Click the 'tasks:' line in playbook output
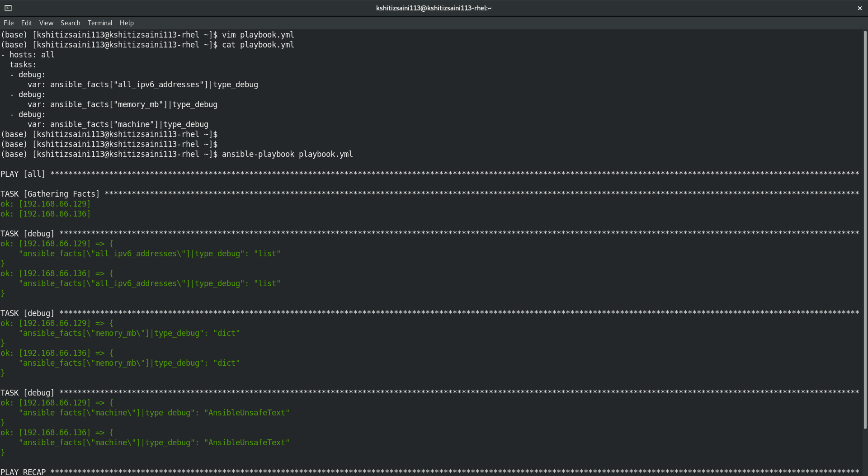The height and width of the screenshot is (476, 868). pyautogui.click(x=23, y=65)
